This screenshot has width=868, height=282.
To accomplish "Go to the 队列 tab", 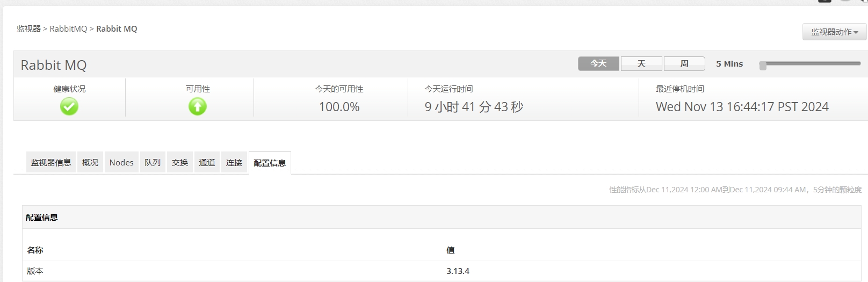I will point(153,162).
